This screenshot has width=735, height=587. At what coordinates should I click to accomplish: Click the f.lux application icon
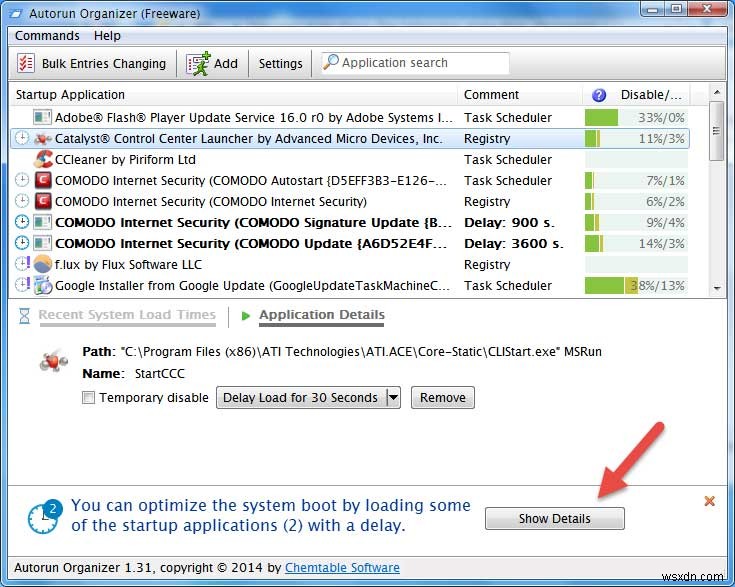43,264
